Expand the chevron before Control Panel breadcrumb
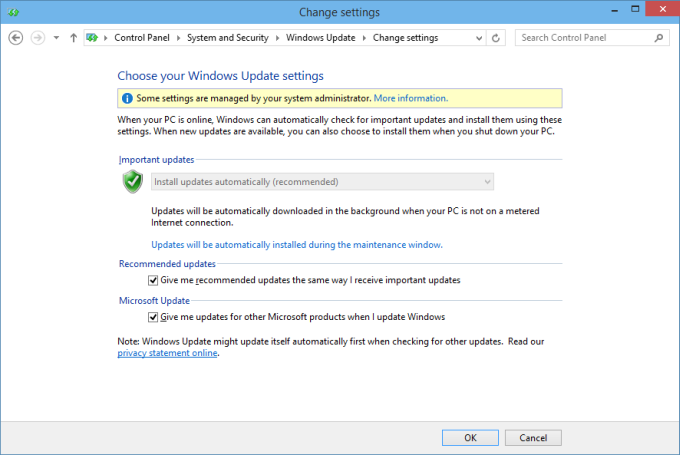This screenshot has width=680, height=455. [x=105, y=38]
